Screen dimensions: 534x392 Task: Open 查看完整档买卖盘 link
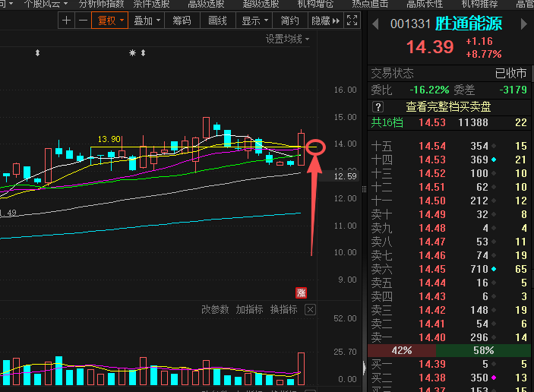[448, 107]
